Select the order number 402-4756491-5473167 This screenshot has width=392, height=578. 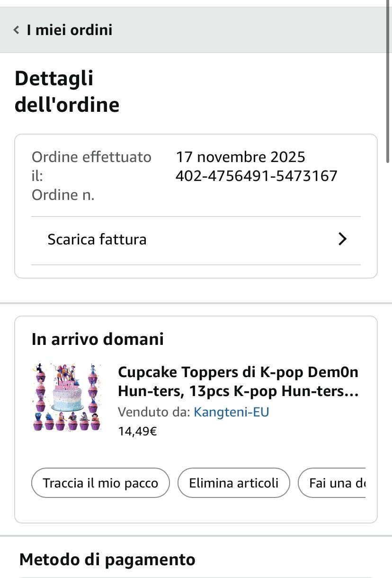click(x=256, y=176)
